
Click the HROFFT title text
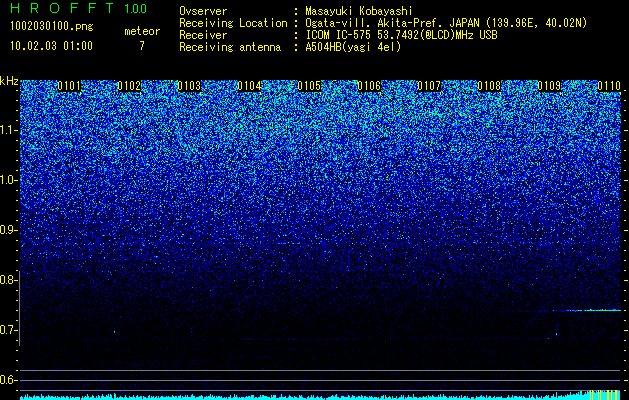[x=62, y=8]
